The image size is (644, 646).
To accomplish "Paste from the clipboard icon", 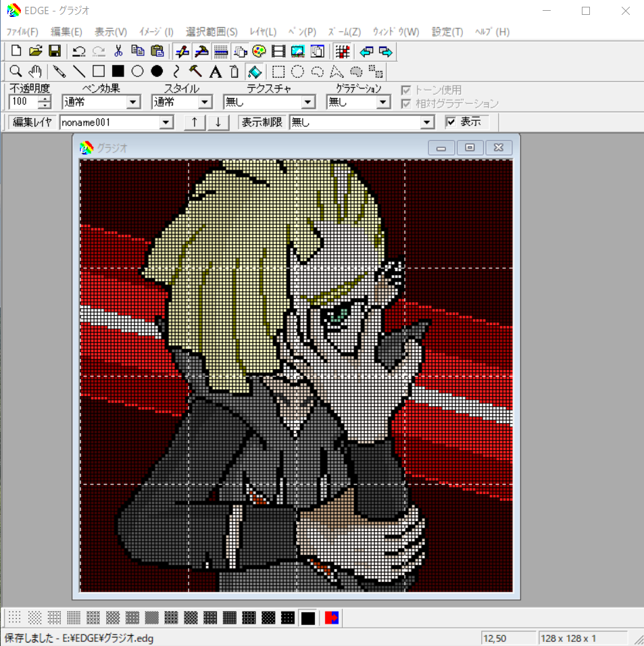I will [157, 51].
